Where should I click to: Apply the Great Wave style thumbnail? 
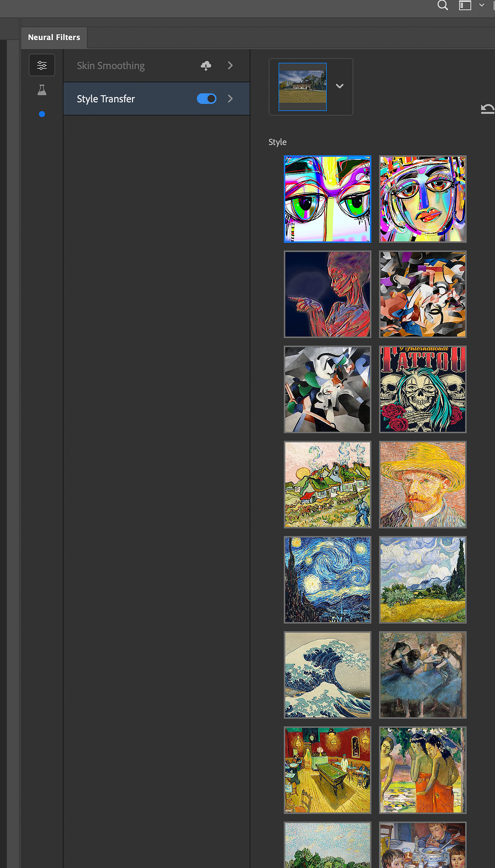[327, 675]
